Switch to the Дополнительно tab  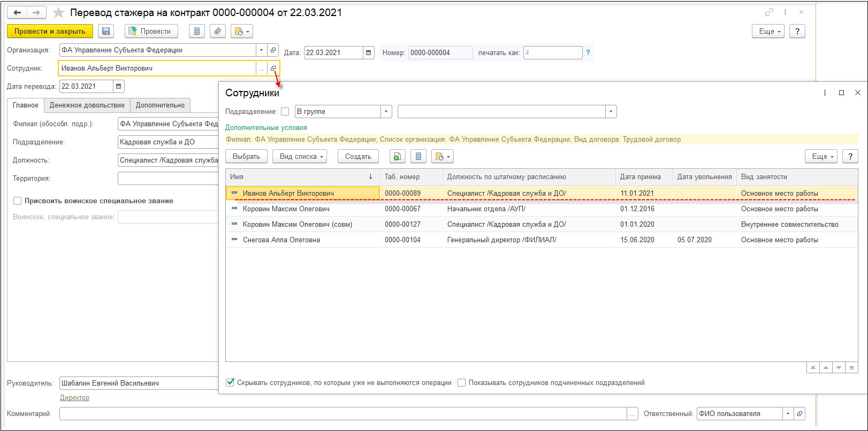160,105
